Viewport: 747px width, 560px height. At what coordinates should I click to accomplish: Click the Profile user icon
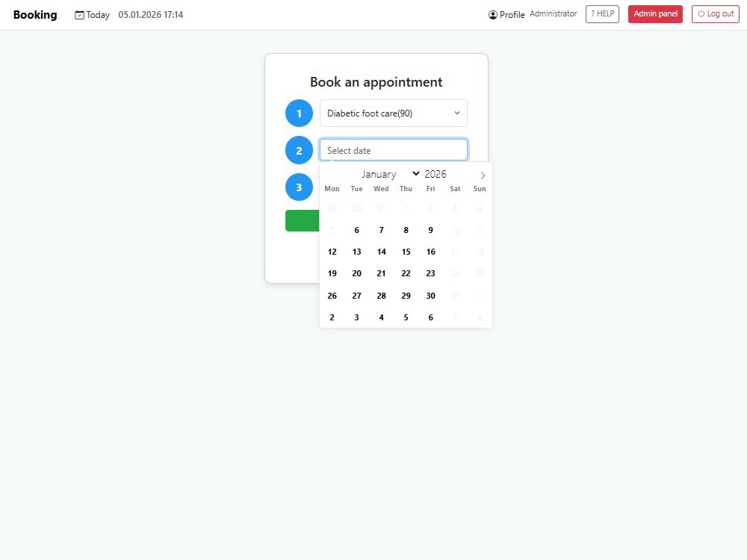(x=492, y=15)
